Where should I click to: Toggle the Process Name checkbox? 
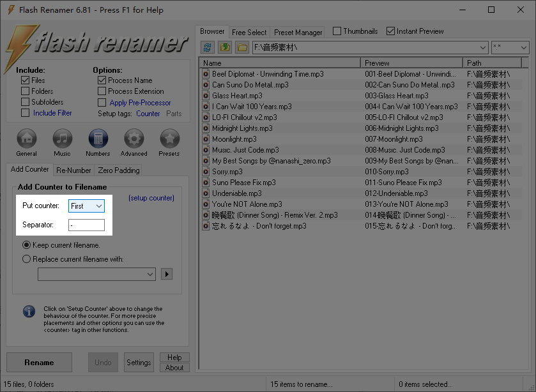[102, 80]
